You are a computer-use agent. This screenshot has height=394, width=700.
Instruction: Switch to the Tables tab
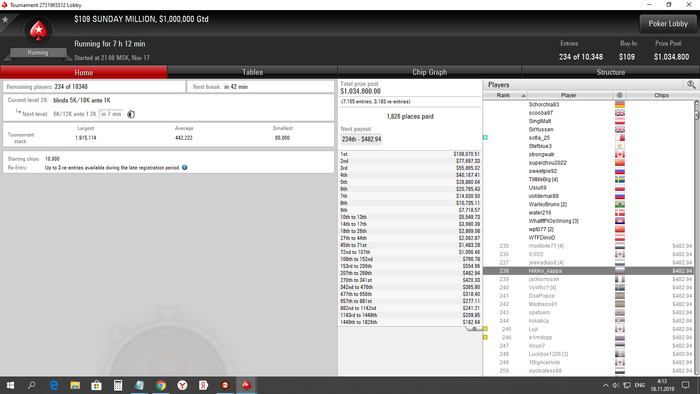click(x=253, y=72)
